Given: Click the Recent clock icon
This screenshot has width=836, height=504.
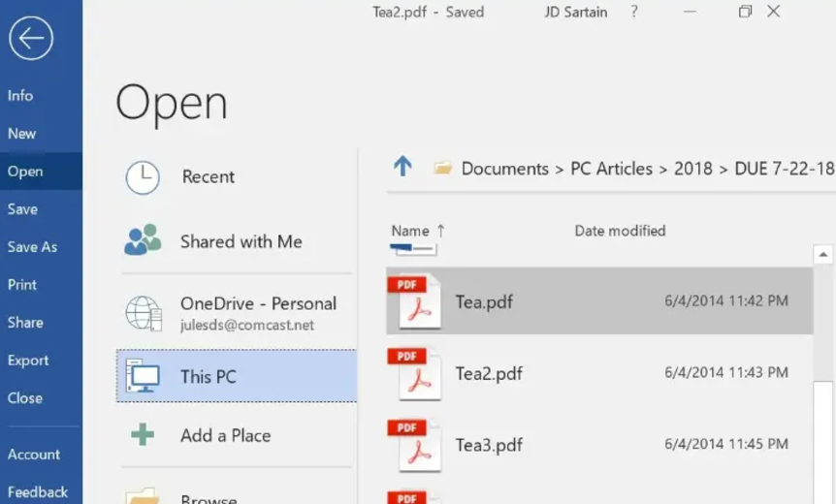Looking at the screenshot, I should tap(143, 177).
